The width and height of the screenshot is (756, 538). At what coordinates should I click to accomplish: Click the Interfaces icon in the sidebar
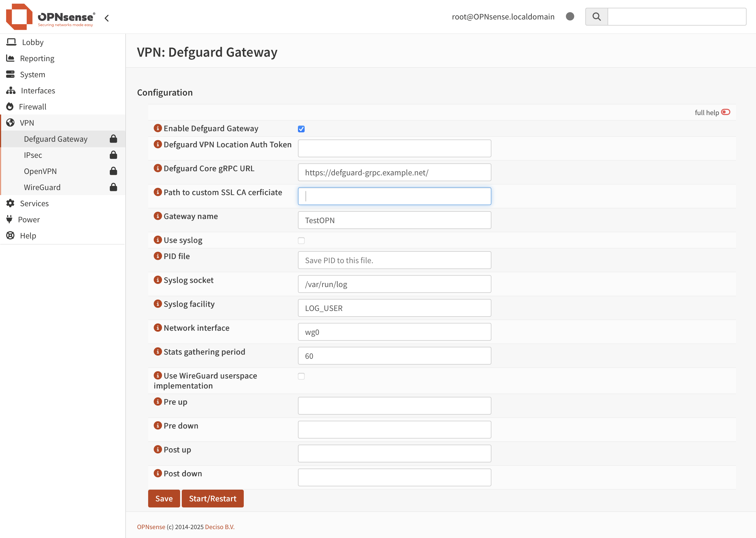[x=11, y=90]
